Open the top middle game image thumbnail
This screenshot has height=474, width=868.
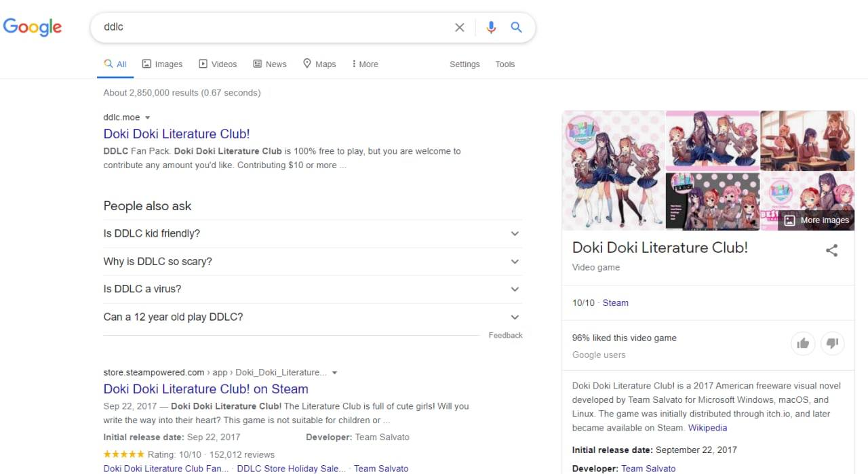(713, 140)
